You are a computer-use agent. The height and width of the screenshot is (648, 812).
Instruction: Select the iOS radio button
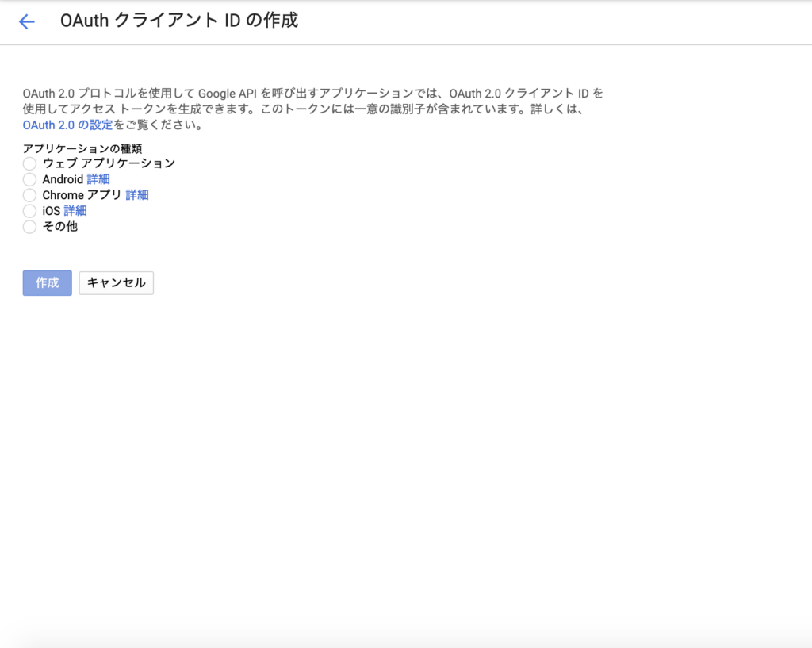coord(29,211)
